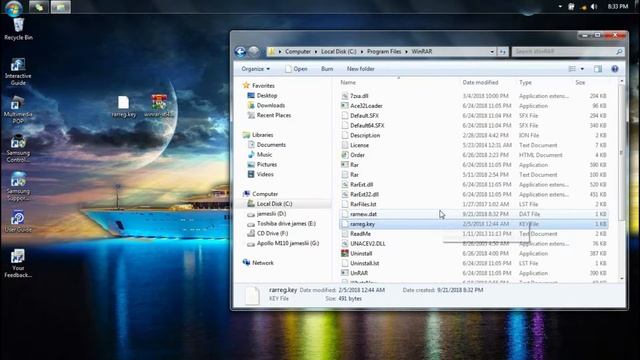Click Open in the Explorer toolbar
The image size is (640, 360).
[296, 69]
